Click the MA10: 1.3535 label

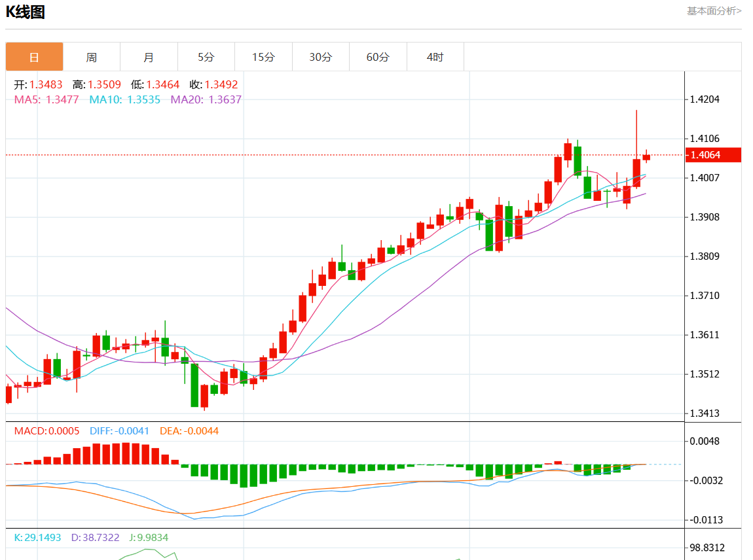click(125, 99)
